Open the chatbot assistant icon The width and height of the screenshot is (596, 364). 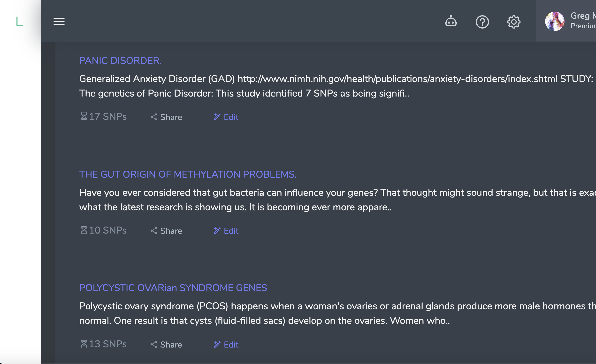[451, 22]
